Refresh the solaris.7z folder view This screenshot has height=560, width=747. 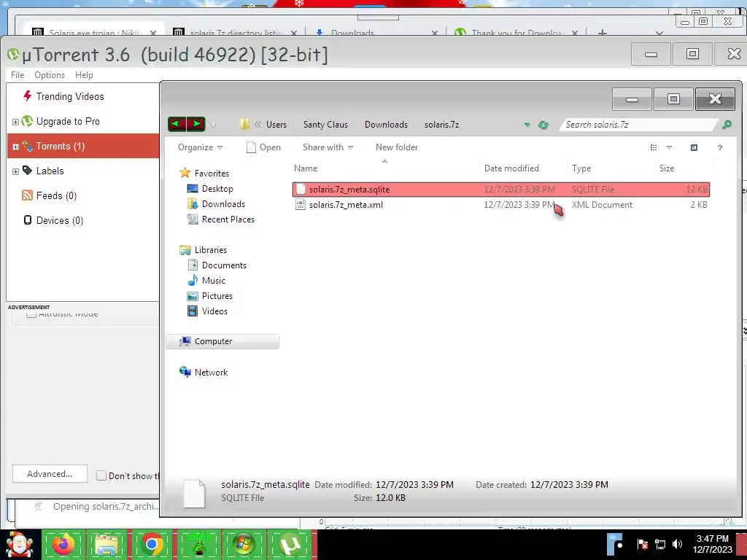click(x=543, y=125)
